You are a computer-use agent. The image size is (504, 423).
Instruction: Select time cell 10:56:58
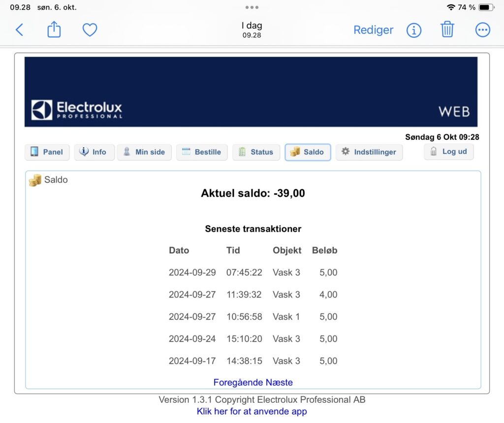point(244,317)
